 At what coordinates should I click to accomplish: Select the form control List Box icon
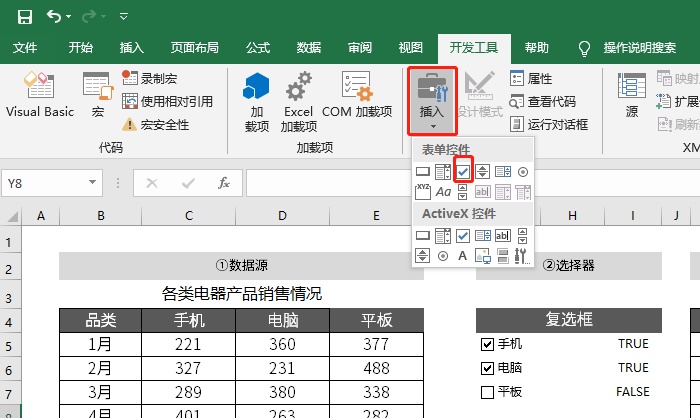503,171
